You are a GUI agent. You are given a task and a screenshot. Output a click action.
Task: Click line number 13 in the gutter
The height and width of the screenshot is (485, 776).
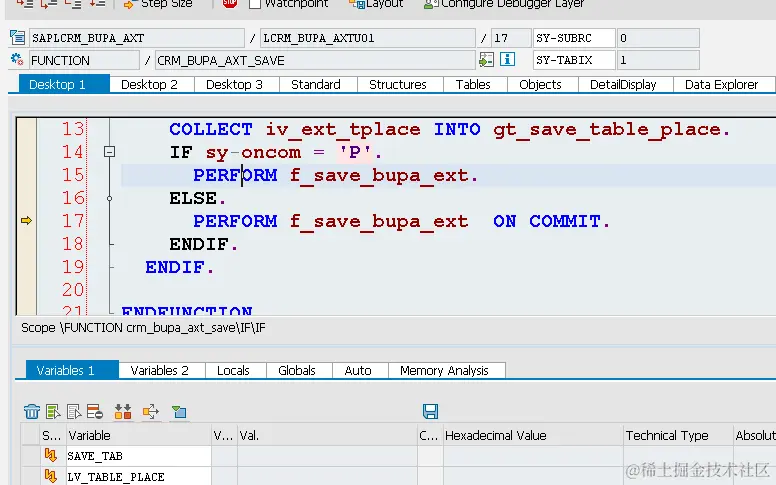(x=73, y=129)
